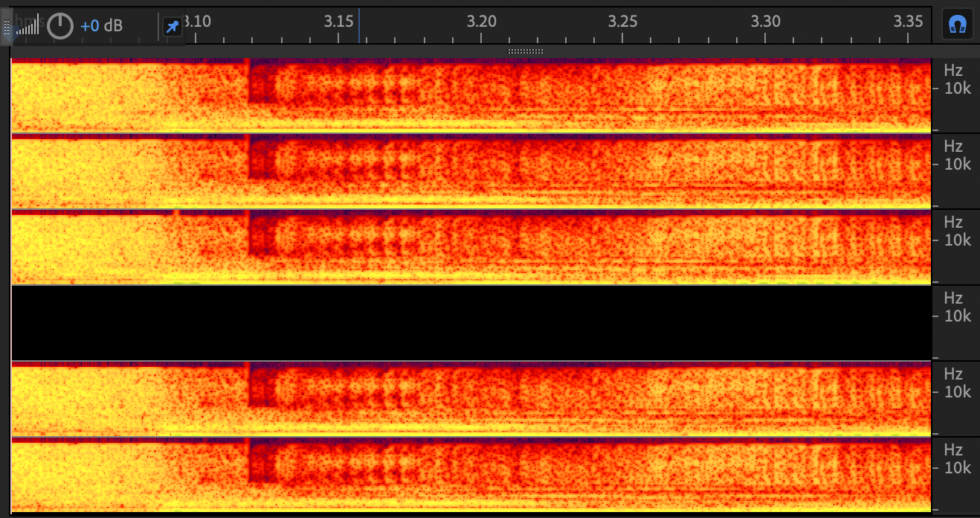
Task: Click the third channel's Hz 10k scale
Action: tap(955, 232)
